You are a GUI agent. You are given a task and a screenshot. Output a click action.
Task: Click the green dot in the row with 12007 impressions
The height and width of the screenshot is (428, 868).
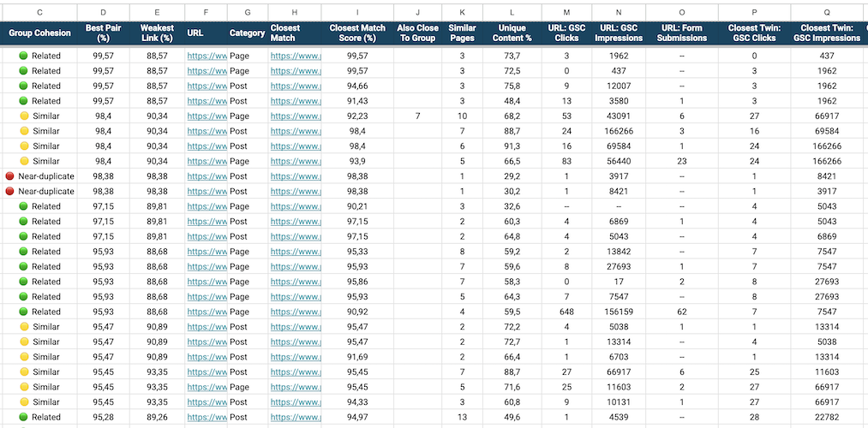coord(23,86)
